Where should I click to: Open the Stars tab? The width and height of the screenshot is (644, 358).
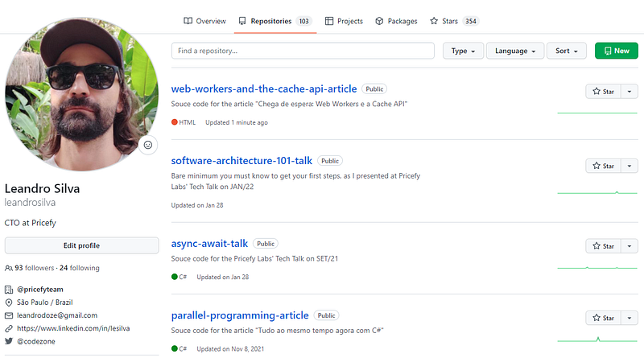[x=456, y=21]
